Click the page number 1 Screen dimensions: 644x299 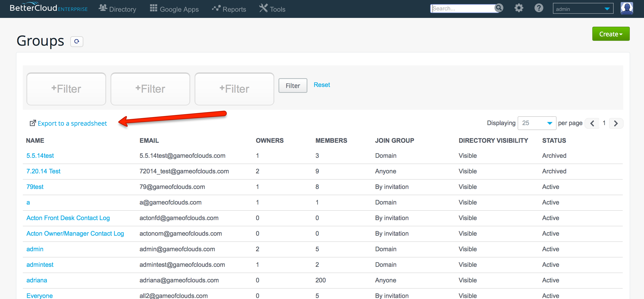604,123
